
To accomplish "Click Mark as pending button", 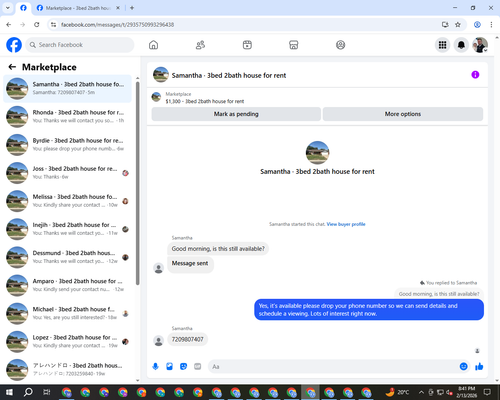I will click(236, 114).
